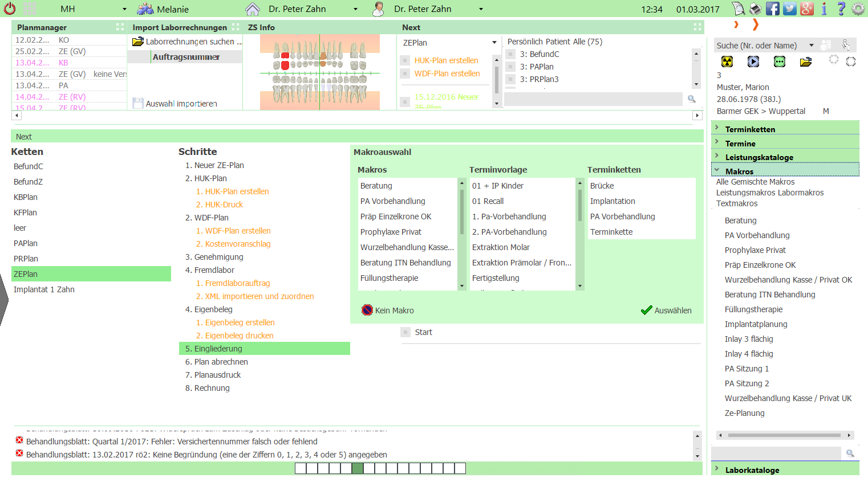Select the Alle Gemischte Makros filter
Viewport: 868px width, 478px height.
tap(755, 182)
